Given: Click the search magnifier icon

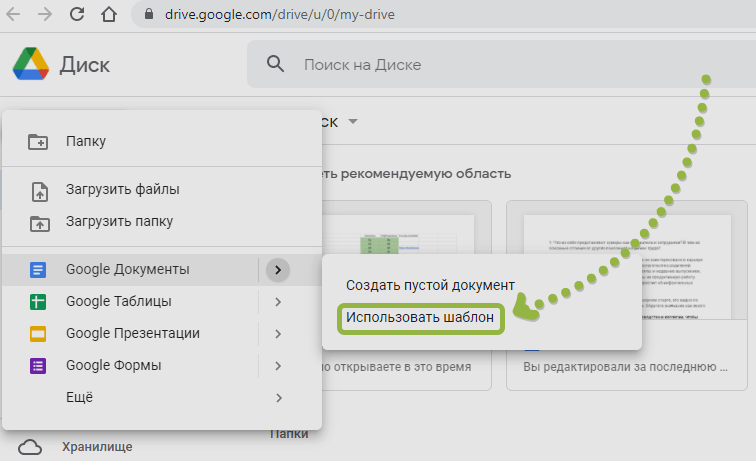Looking at the screenshot, I should 276,65.
